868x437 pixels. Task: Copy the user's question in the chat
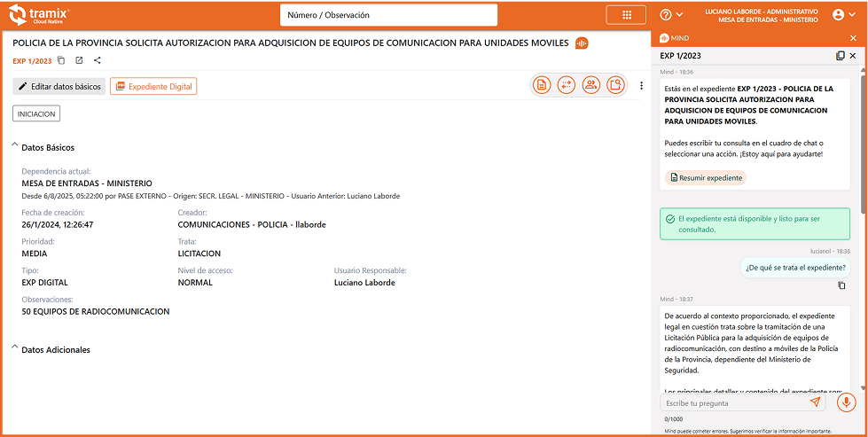pyautogui.click(x=841, y=285)
